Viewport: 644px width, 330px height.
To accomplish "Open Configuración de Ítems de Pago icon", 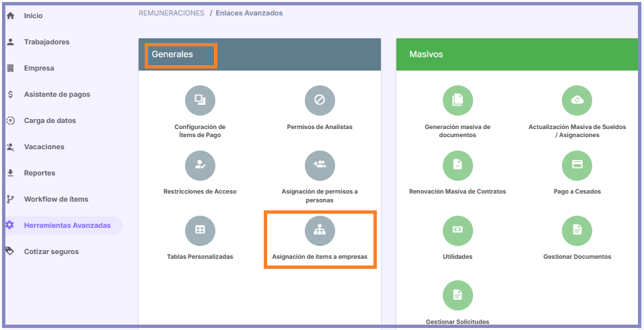I will pyautogui.click(x=200, y=101).
